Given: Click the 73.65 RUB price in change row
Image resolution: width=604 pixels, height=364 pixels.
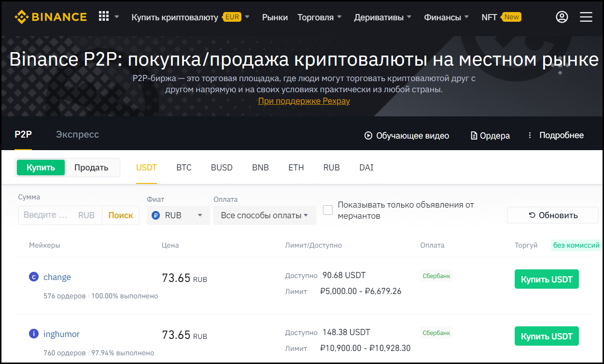Looking at the screenshot, I should (x=184, y=278).
